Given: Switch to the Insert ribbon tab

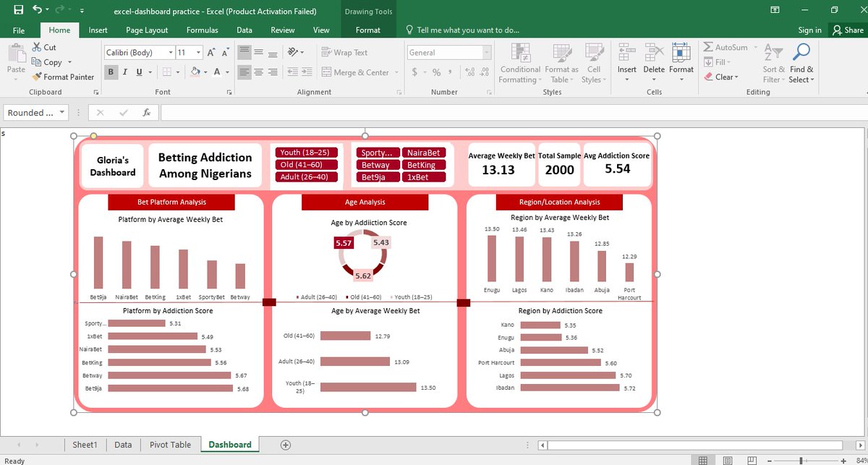Looking at the screenshot, I should (98, 30).
